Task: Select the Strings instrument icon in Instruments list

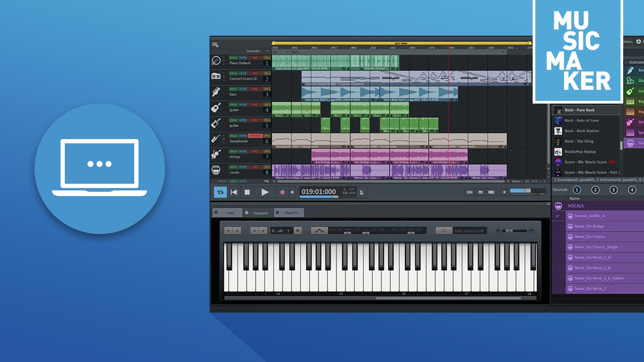Action: [631, 122]
